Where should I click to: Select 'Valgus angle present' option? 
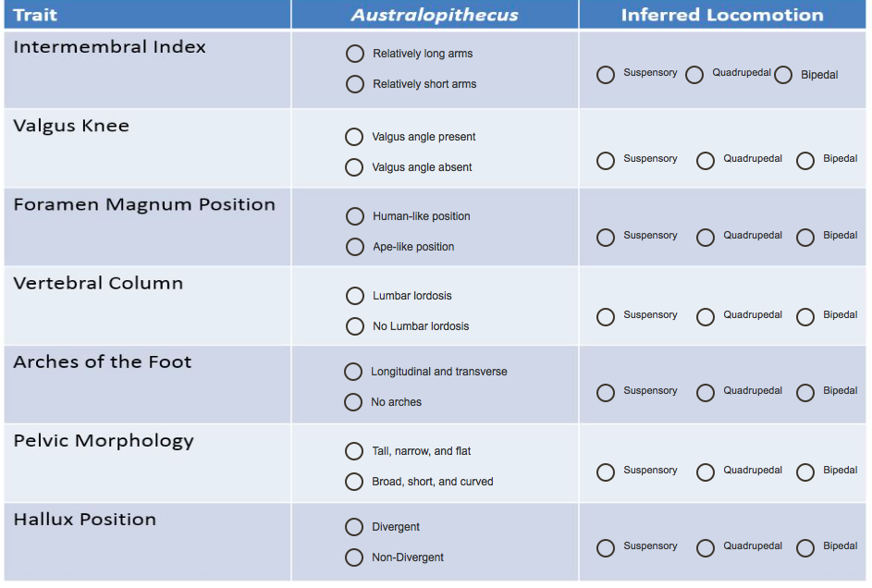tap(354, 137)
